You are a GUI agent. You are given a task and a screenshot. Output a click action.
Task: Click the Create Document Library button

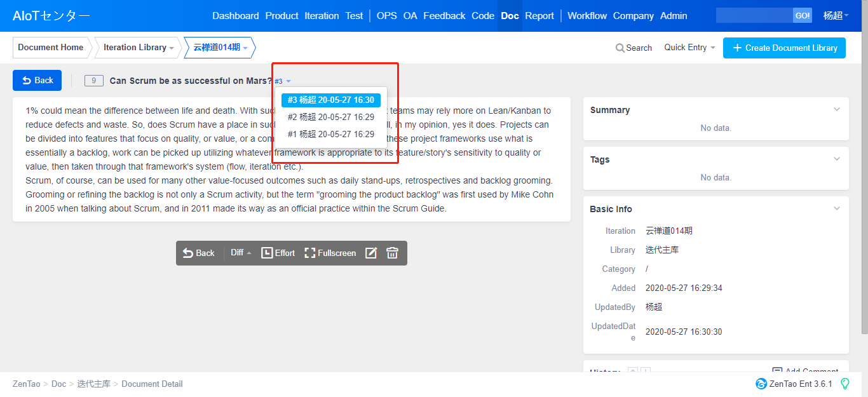pyautogui.click(x=784, y=48)
